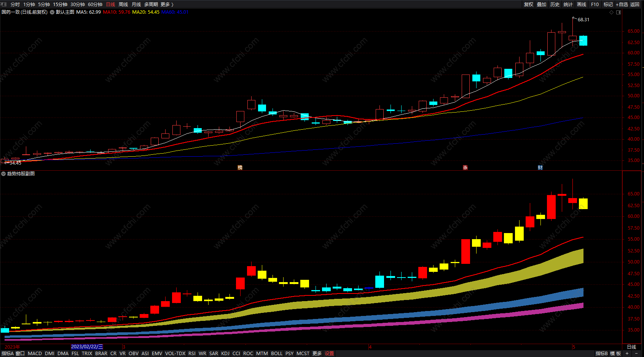Apply the ASI indicator
This screenshot has height=357, width=644.
point(145,354)
